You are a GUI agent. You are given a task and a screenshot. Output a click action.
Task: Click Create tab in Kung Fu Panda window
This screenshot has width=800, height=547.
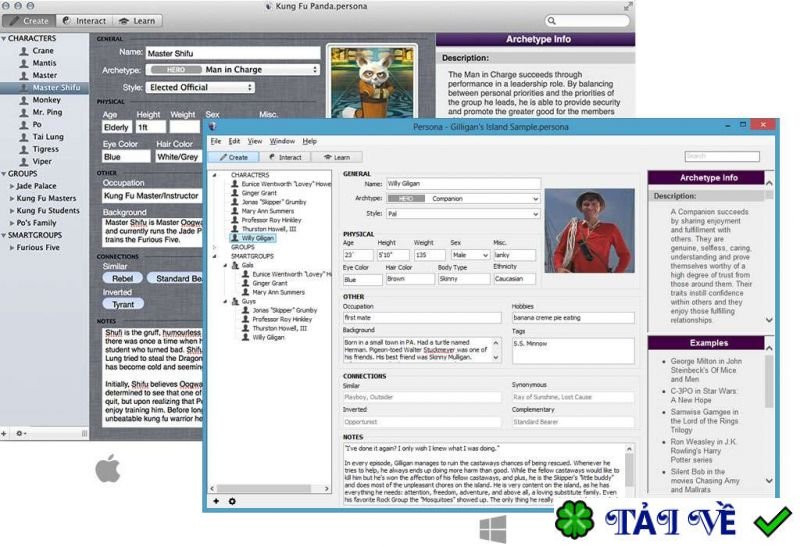point(29,21)
